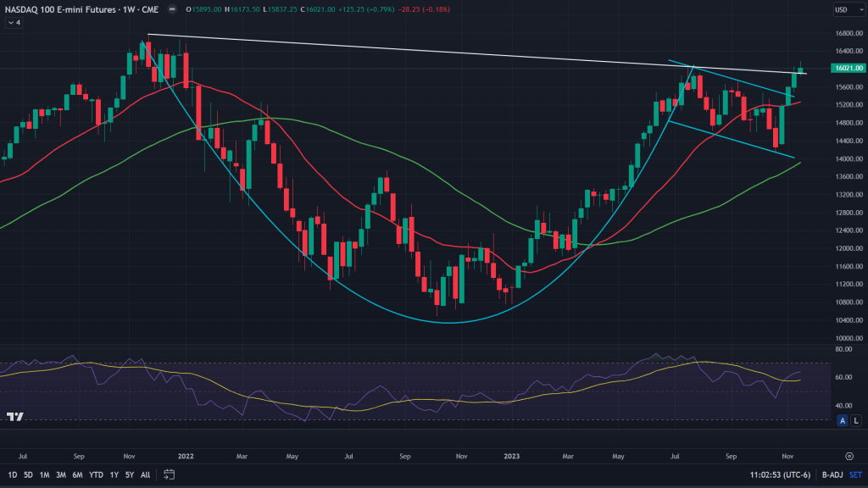Select the YTD time range

tap(96, 474)
